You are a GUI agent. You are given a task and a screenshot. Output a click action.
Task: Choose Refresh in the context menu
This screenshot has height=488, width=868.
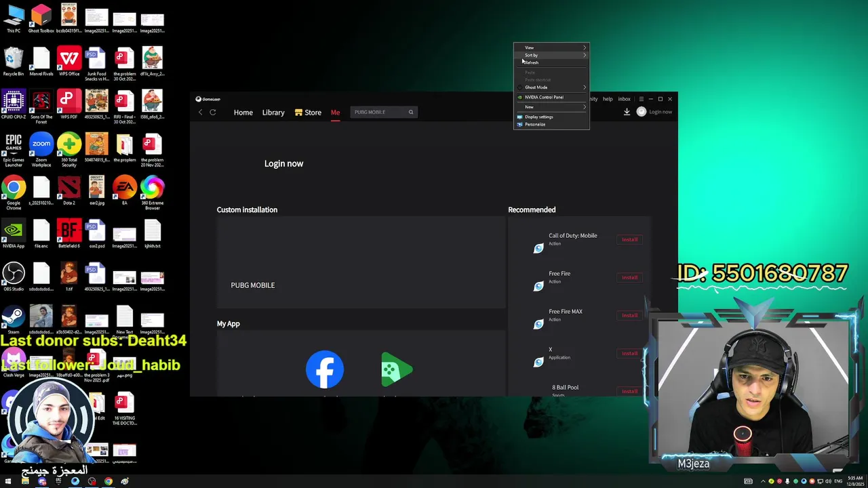coord(551,62)
